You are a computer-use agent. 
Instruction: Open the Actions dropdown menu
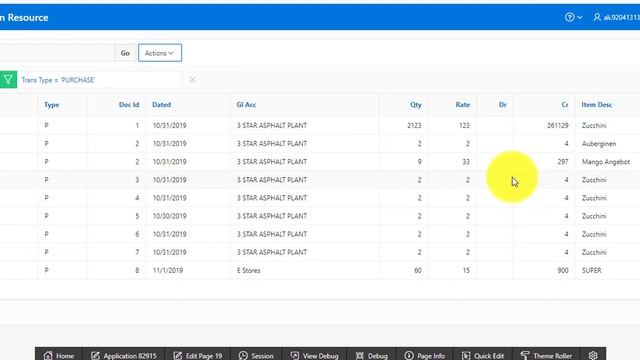pyautogui.click(x=160, y=53)
